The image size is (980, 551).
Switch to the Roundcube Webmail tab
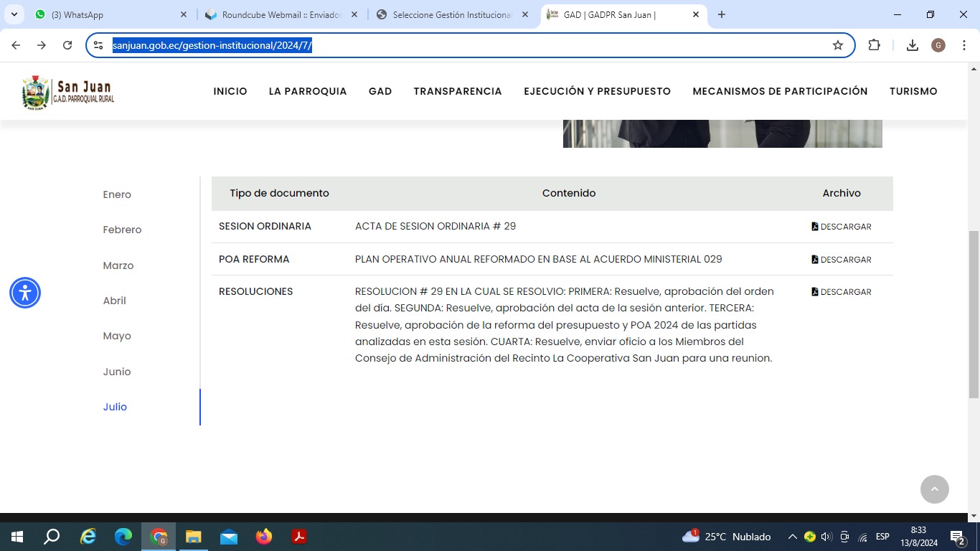coord(281,14)
